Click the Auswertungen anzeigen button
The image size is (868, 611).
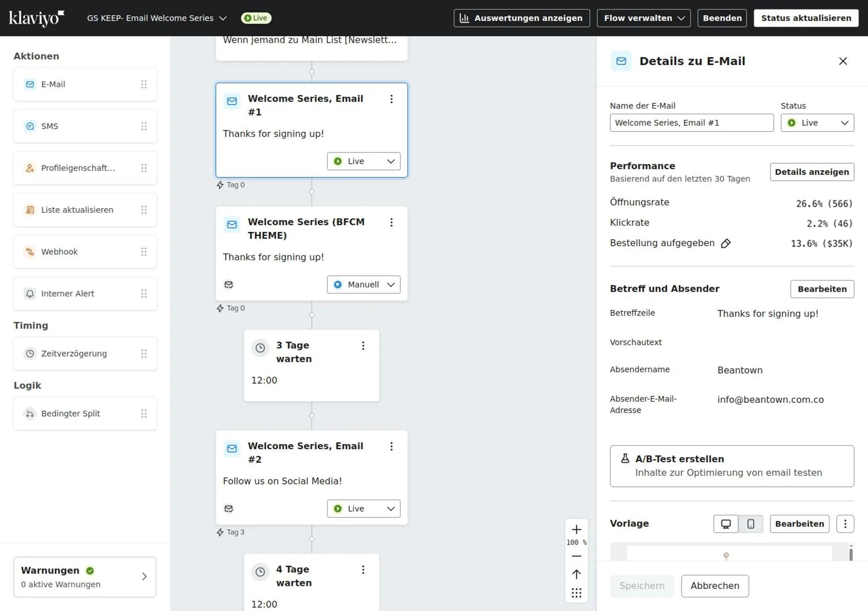[x=521, y=18]
